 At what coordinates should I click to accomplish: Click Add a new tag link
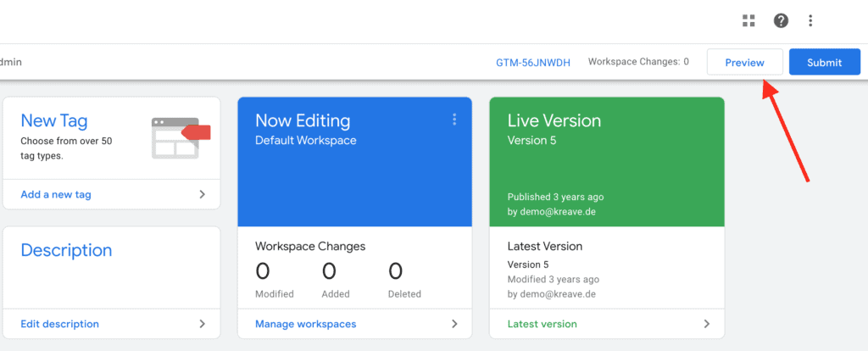point(56,195)
